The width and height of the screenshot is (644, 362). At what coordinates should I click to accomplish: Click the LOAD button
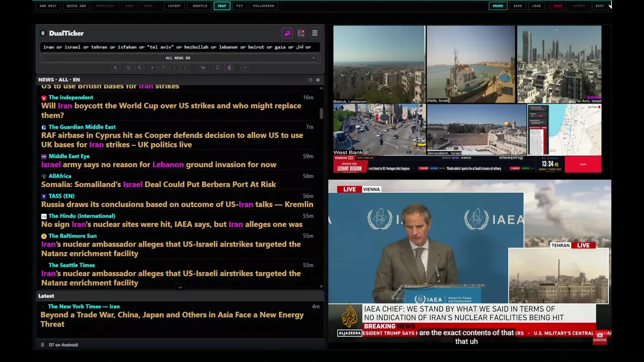(536, 6)
